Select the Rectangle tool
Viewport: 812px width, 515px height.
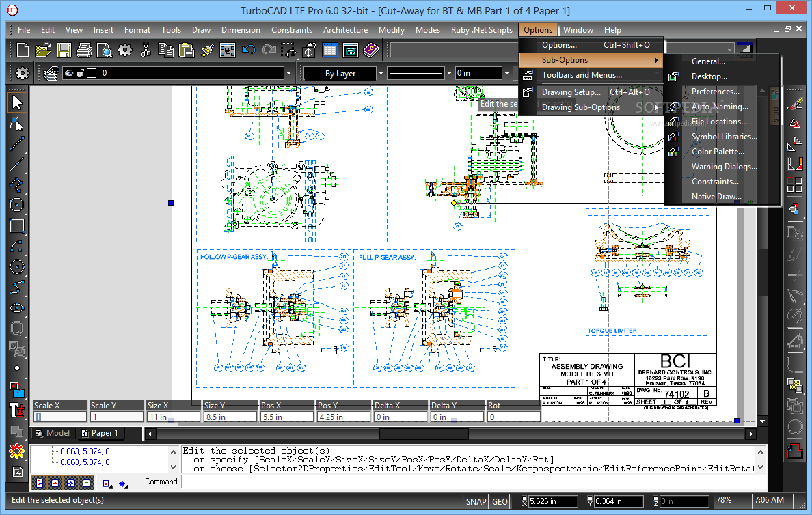[x=16, y=225]
